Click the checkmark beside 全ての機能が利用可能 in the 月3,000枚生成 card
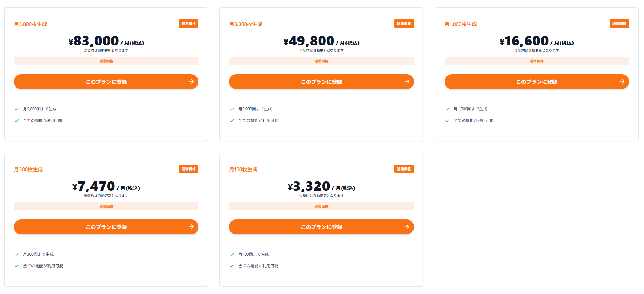The image size is (644, 294). (232, 120)
